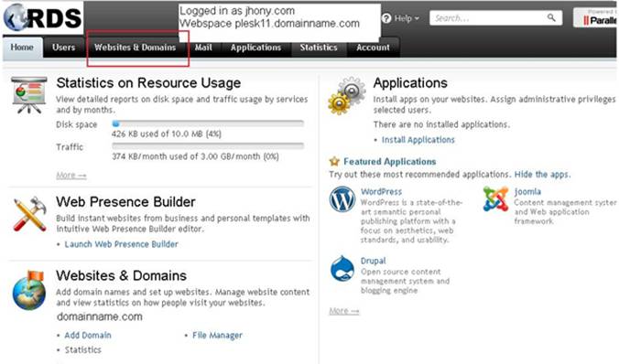Screen dimensions: 619x364
Task: Click the Install Applications link
Action: click(418, 140)
